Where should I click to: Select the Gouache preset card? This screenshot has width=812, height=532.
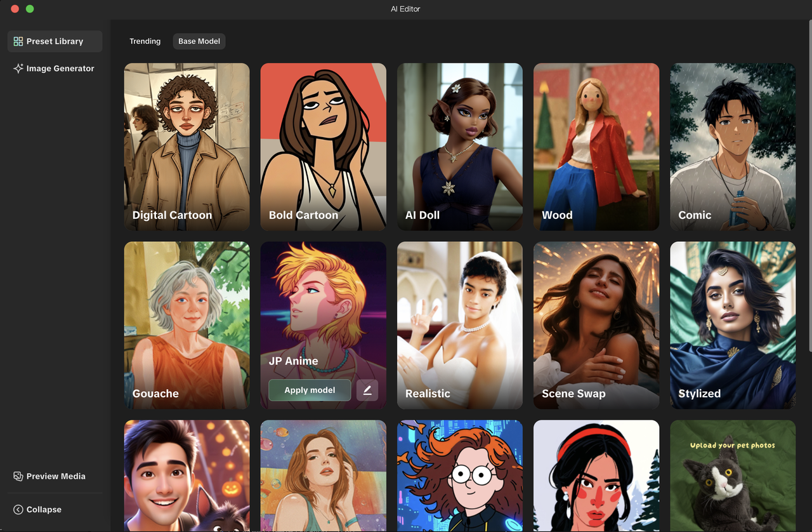tap(187, 325)
